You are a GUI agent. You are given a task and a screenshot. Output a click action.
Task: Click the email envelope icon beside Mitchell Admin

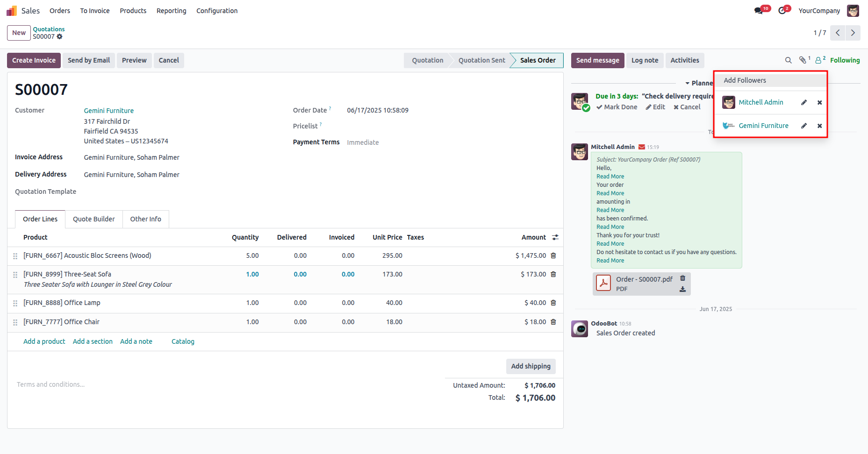tap(642, 147)
